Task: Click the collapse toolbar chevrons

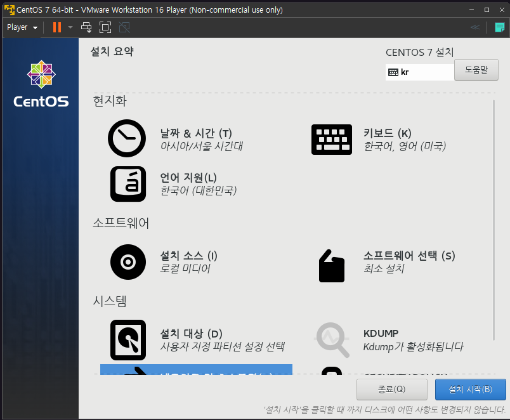Action: pyautogui.click(x=475, y=27)
